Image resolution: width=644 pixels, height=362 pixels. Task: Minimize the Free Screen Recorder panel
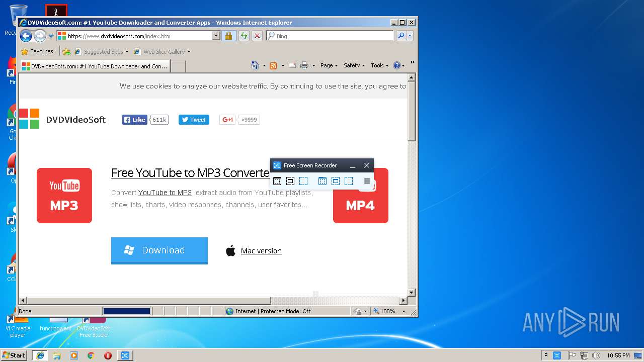(x=353, y=165)
